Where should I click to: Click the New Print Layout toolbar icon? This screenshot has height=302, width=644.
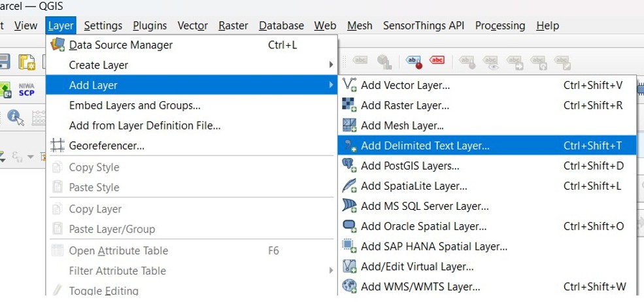coord(27,61)
